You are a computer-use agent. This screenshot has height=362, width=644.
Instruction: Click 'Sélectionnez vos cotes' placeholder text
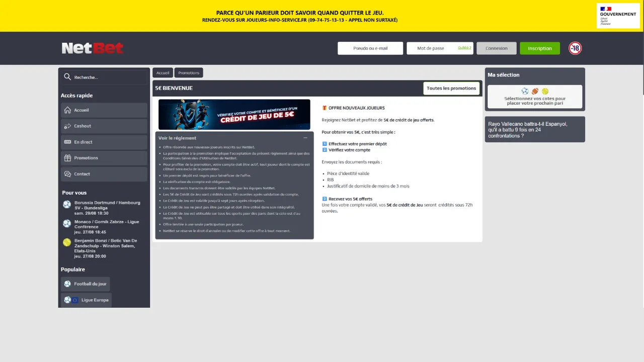535,101
